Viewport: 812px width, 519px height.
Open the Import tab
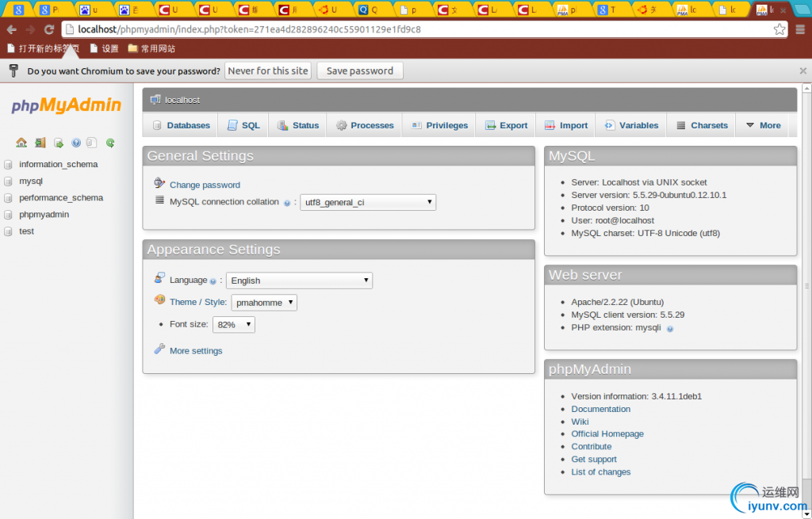[566, 125]
